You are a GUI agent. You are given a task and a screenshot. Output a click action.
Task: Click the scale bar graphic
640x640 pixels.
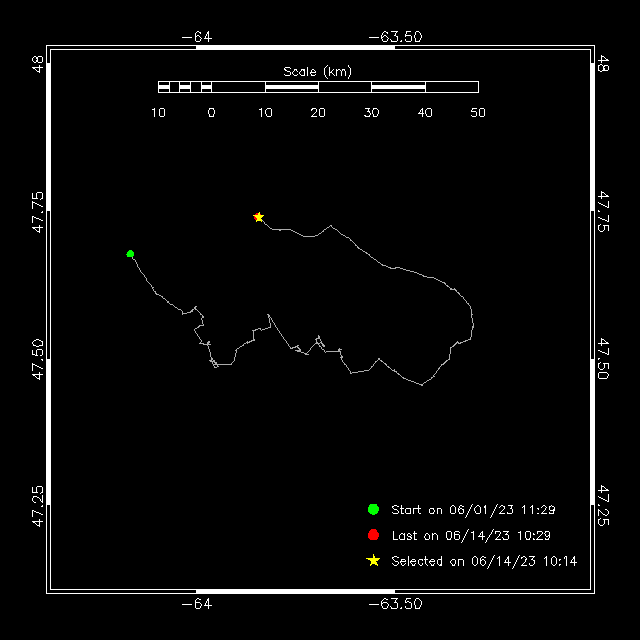click(x=318, y=87)
